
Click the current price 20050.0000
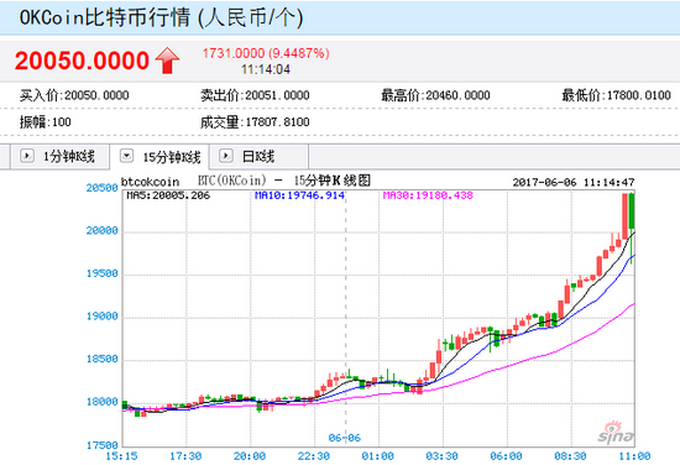click(x=82, y=60)
